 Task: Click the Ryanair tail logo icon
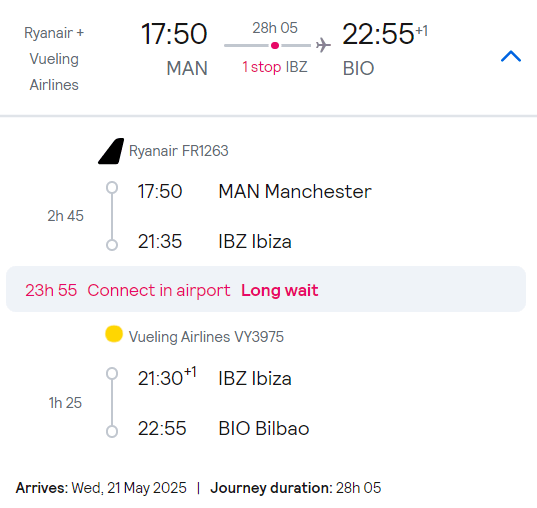point(111,151)
